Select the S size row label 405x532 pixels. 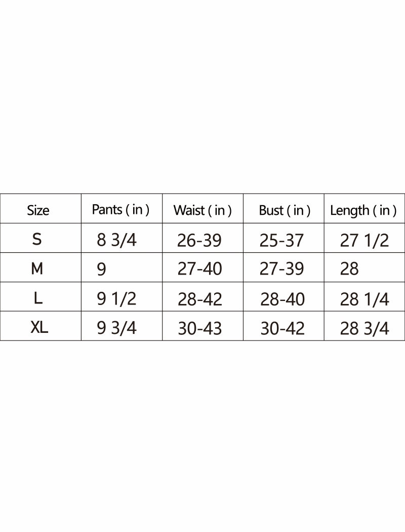click(37, 239)
